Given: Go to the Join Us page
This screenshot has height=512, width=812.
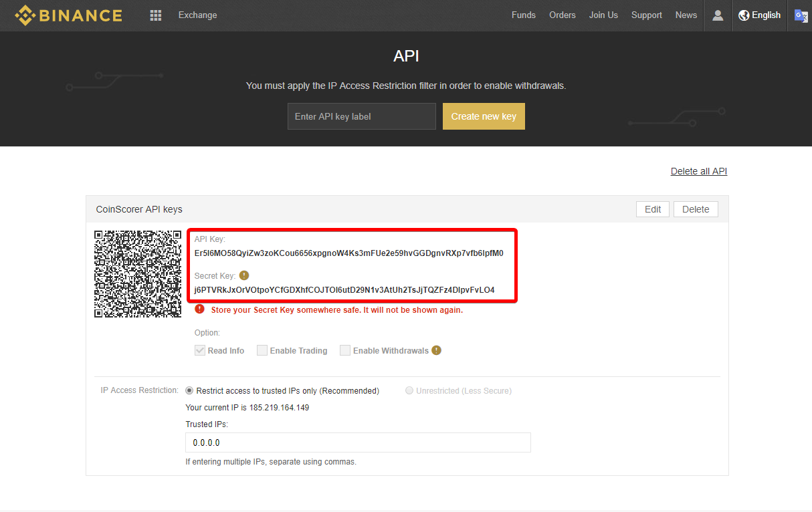Looking at the screenshot, I should point(603,15).
